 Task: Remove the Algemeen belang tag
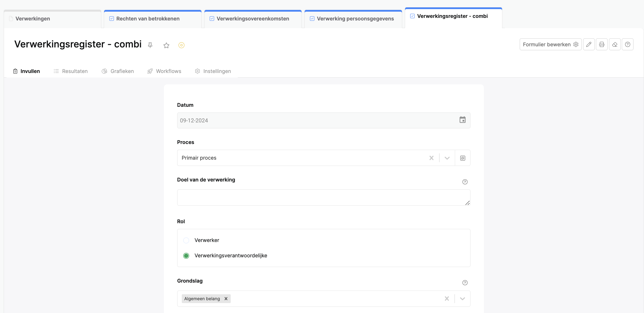coord(226,299)
